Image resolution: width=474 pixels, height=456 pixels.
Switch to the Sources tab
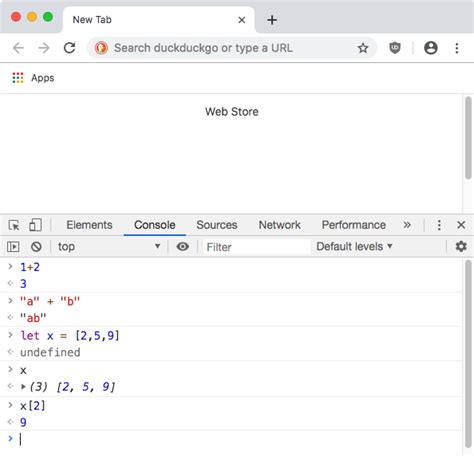coord(217,225)
